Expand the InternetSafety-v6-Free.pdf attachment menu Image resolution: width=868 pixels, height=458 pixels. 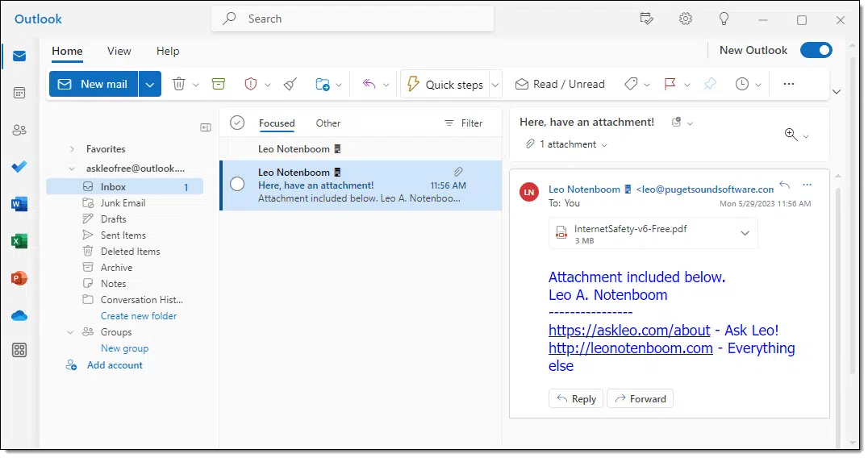(745, 233)
